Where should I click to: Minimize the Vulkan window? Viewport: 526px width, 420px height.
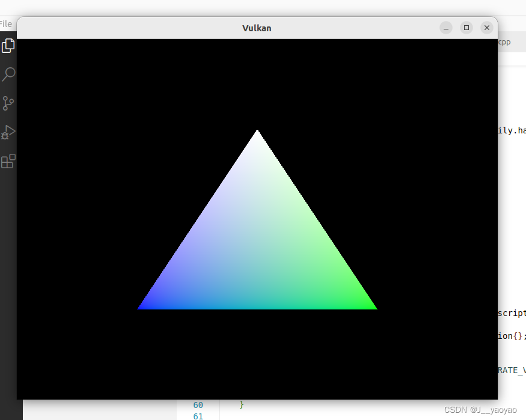(445, 28)
